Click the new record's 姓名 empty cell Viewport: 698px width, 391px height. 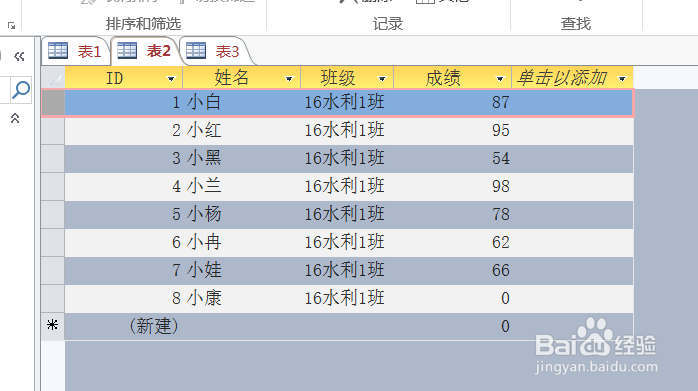(x=242, y=326)
